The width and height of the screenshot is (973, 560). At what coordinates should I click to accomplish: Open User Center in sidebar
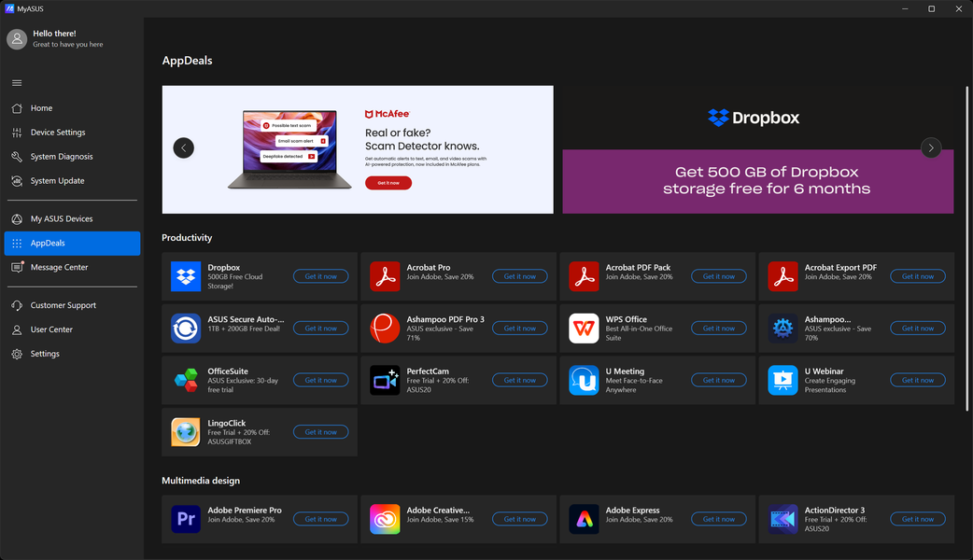72,329
